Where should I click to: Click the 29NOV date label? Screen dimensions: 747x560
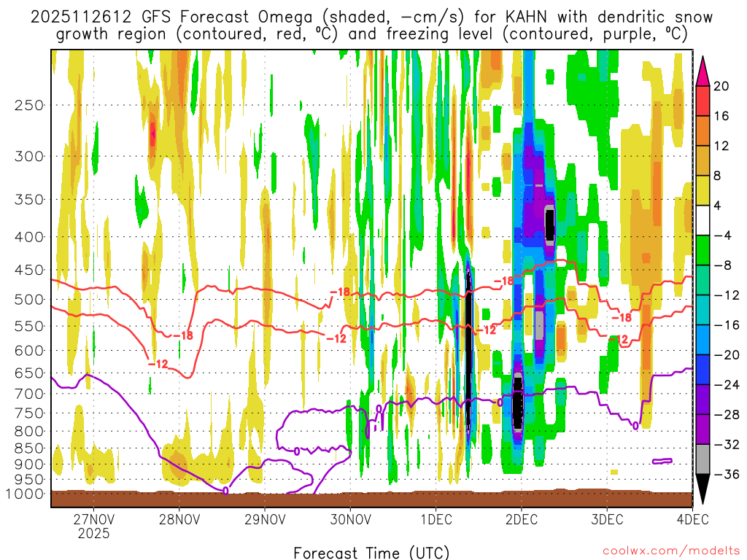[x=265, y=518]
